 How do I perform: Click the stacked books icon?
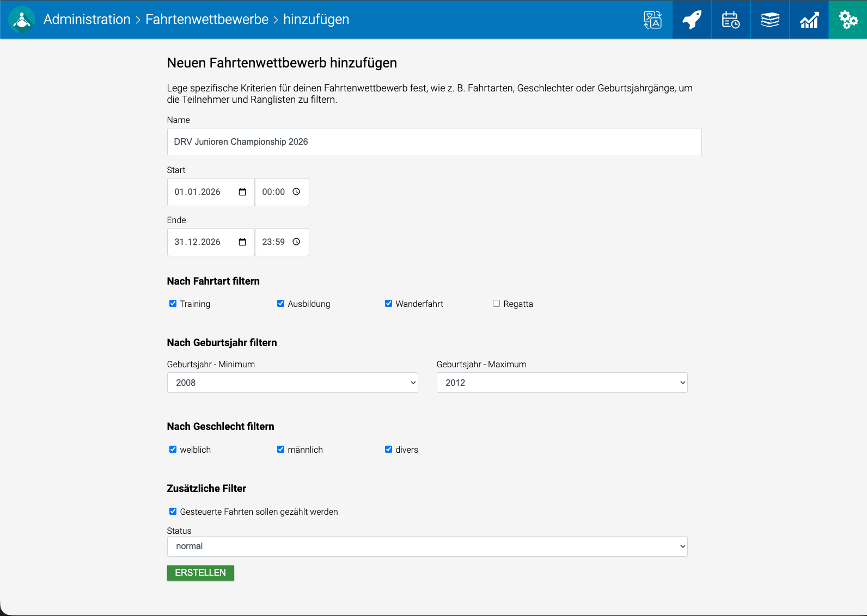pyautogui.click(x=770, y=20)
